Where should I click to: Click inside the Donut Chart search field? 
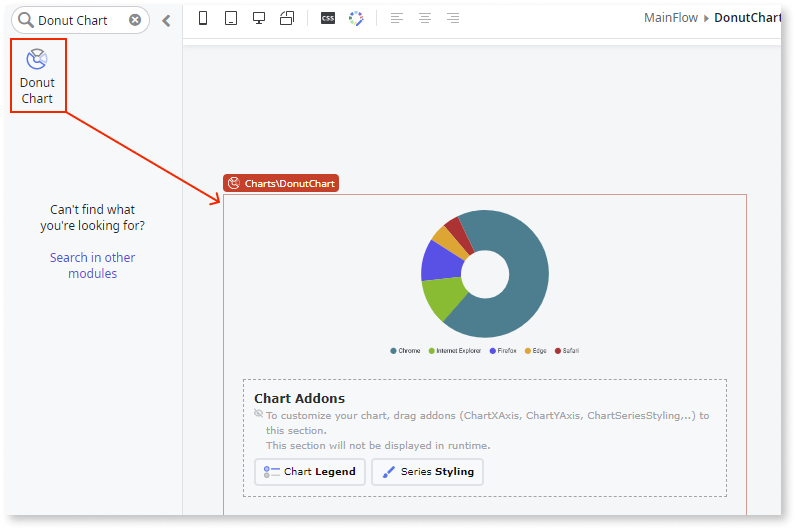click(x=80, y=20)
